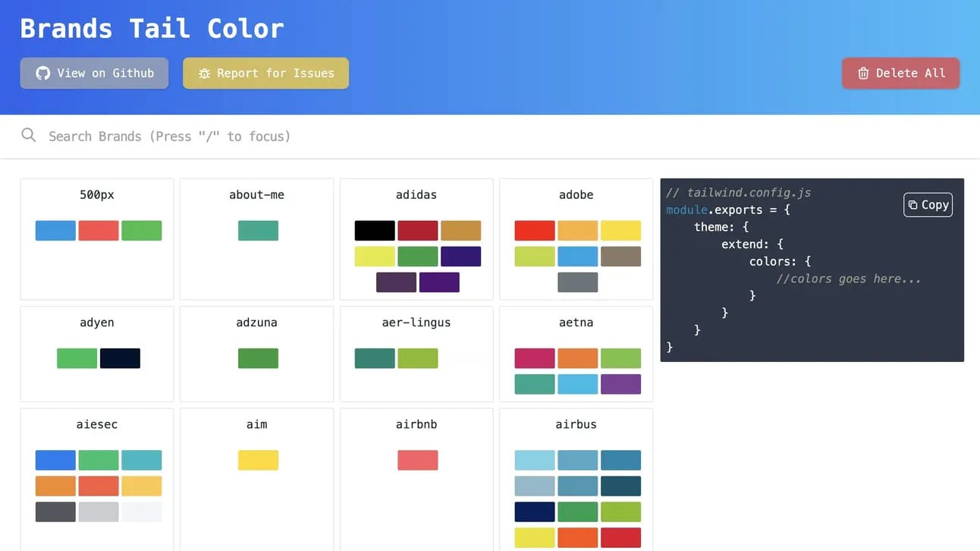The width and height of the screenshot is (980, 551).
Task: Select the green adidas swatch
Action: pos(418,257)
